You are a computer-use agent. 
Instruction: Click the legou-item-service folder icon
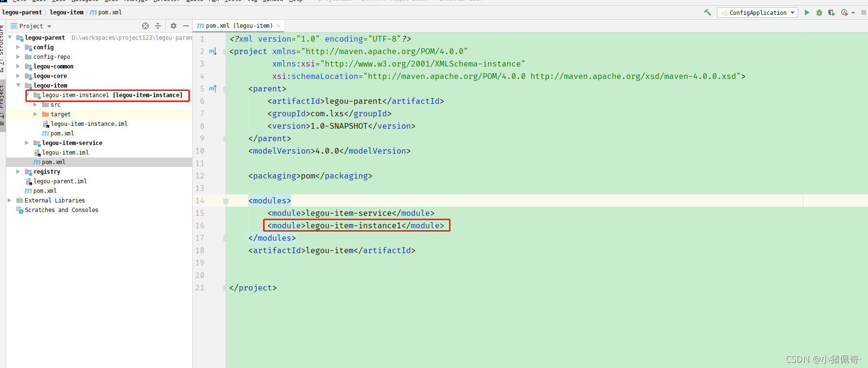click(37, 143)
